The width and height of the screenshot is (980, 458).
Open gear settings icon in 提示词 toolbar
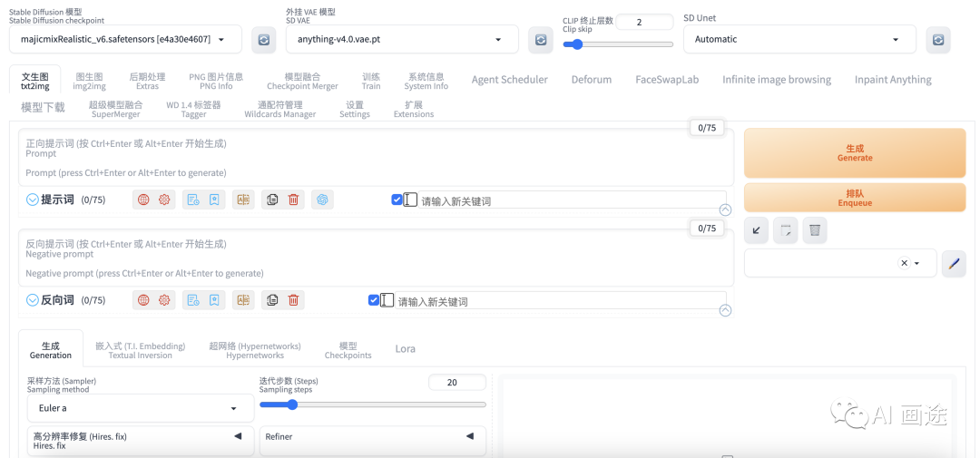coord(164,200)
